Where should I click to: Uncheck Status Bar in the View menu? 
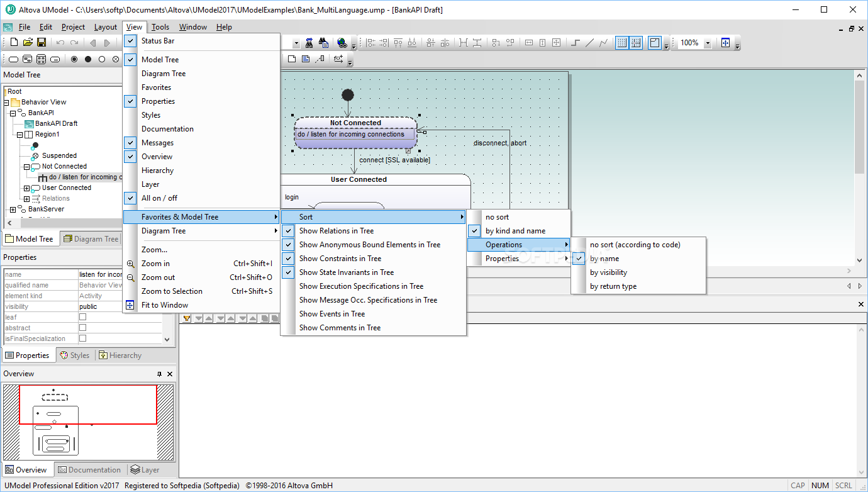(201, 41)
